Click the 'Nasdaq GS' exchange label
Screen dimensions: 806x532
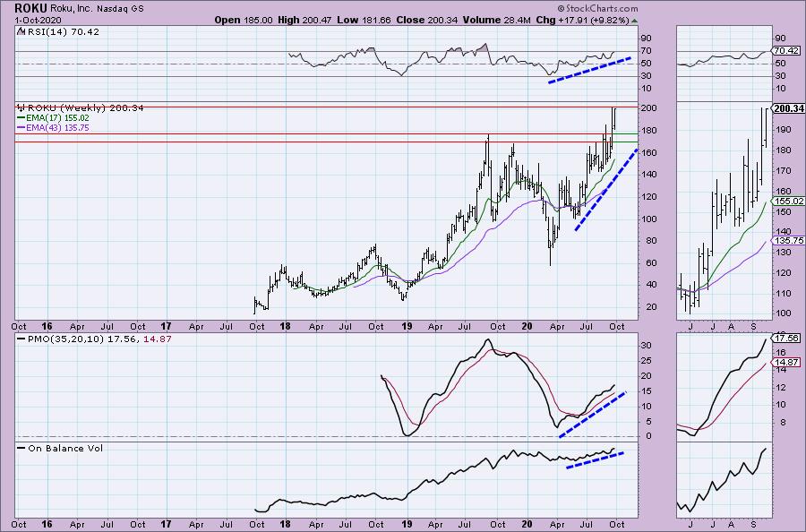click(x=120, y=9)
